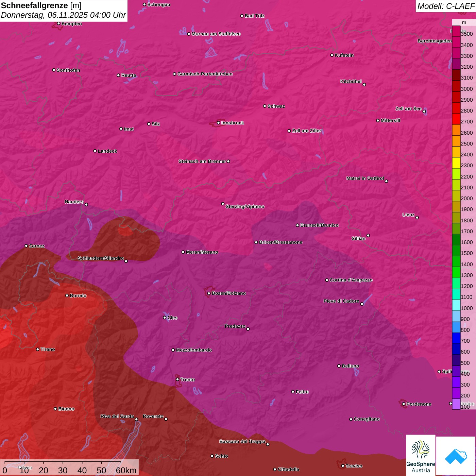The width and height of the screenshot is (476, 476).
Task: Click the 'Rovereto' town label
Action: [153, 416]
